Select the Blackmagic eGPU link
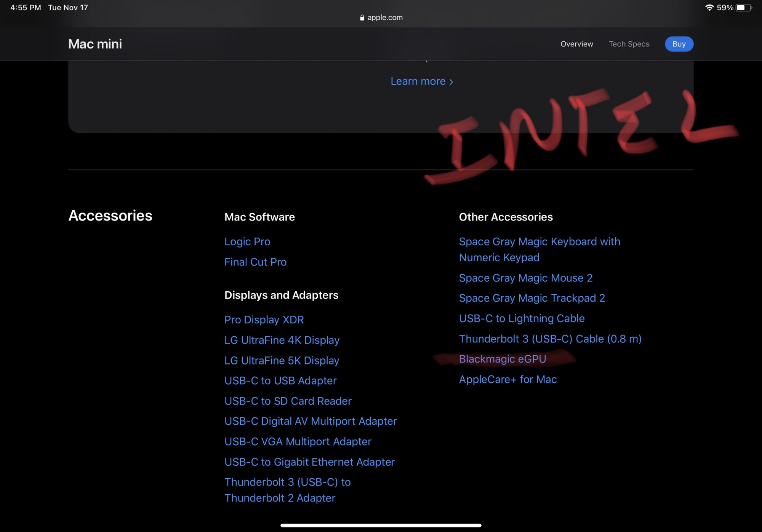 [502, 359]
